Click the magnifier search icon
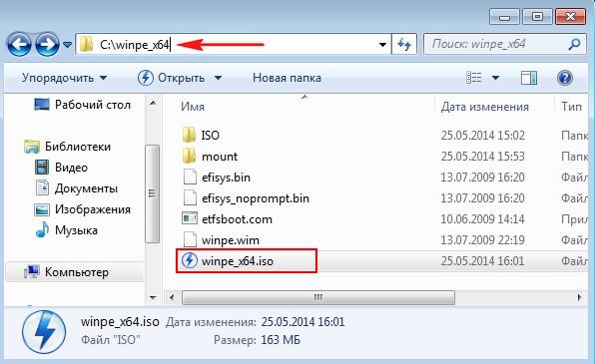595x364 pixels. point(574,44)
